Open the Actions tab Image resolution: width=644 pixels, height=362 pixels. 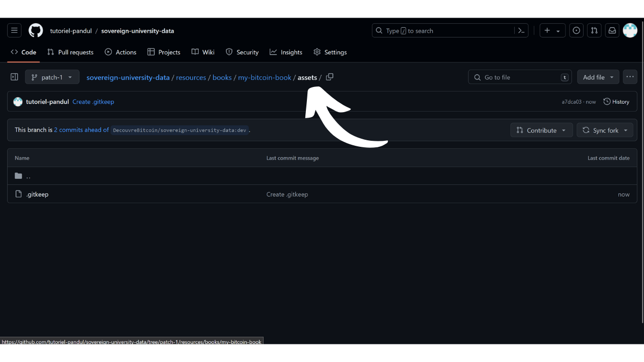121,52
